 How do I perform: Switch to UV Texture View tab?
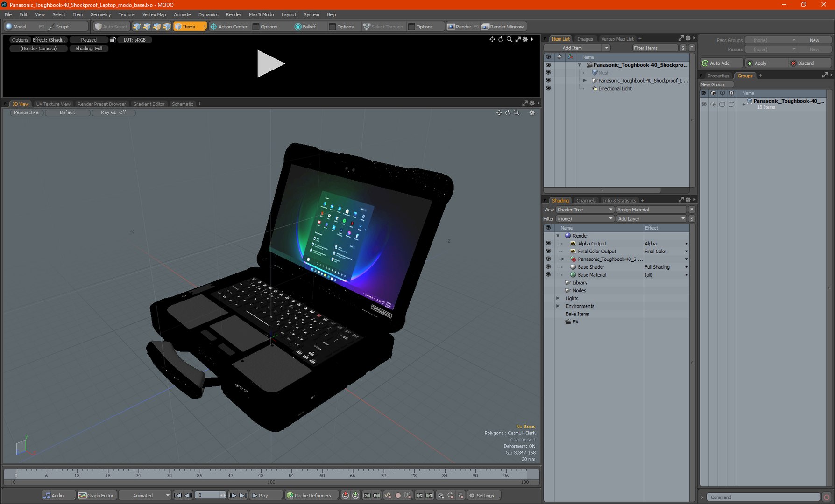point(53,104)
